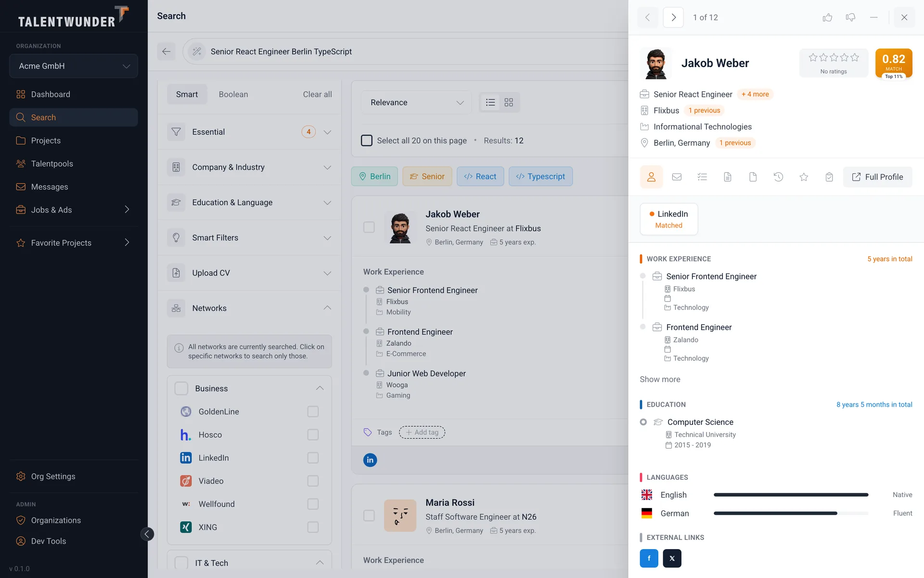Check Select all 20 on this page
Viewport: 924px width, 578px height.
367,141
